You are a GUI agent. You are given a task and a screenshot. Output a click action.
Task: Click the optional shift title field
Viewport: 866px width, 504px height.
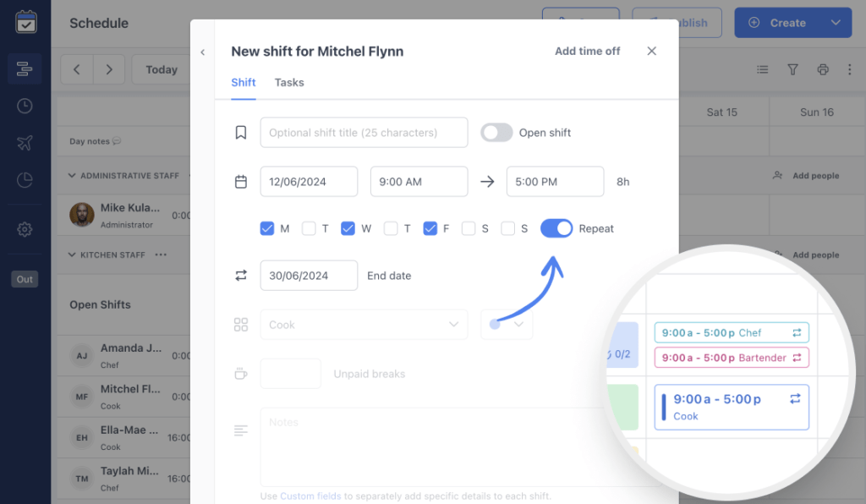(x=364, y=133)
